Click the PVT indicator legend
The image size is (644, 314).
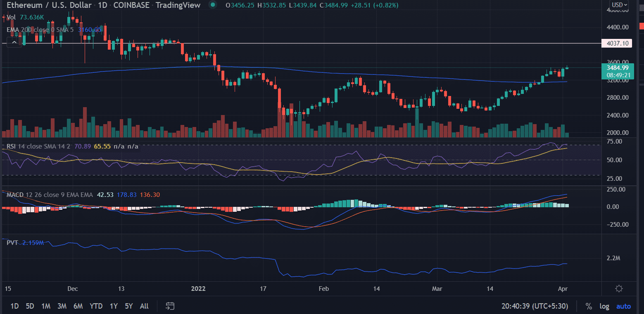12,243
